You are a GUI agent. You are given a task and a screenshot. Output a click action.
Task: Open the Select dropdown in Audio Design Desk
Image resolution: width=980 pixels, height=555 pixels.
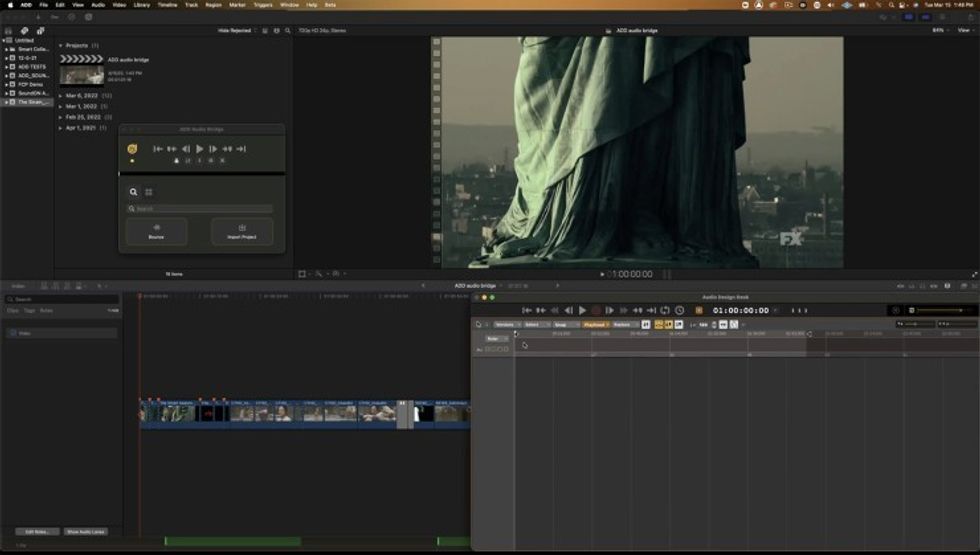click(x=536, y=324)
